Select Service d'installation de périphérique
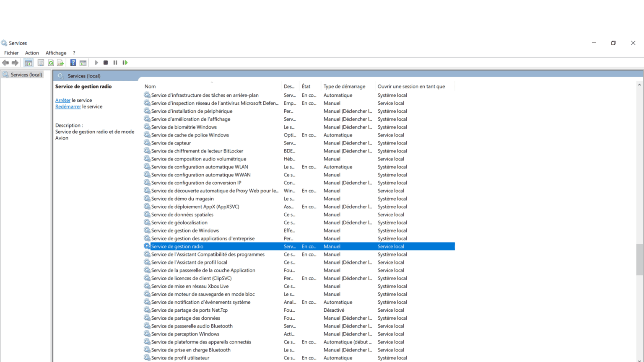 [x=192, y=111]
